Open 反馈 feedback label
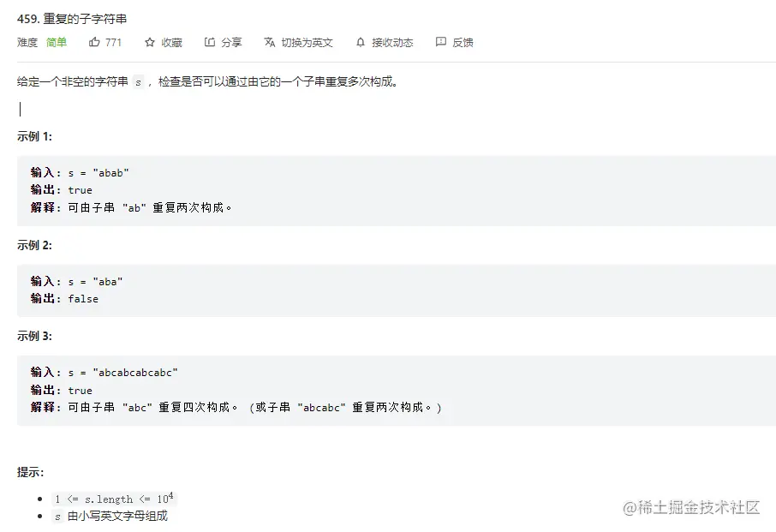Viewport: 776px width, 532px height. (x=463, y=43)
